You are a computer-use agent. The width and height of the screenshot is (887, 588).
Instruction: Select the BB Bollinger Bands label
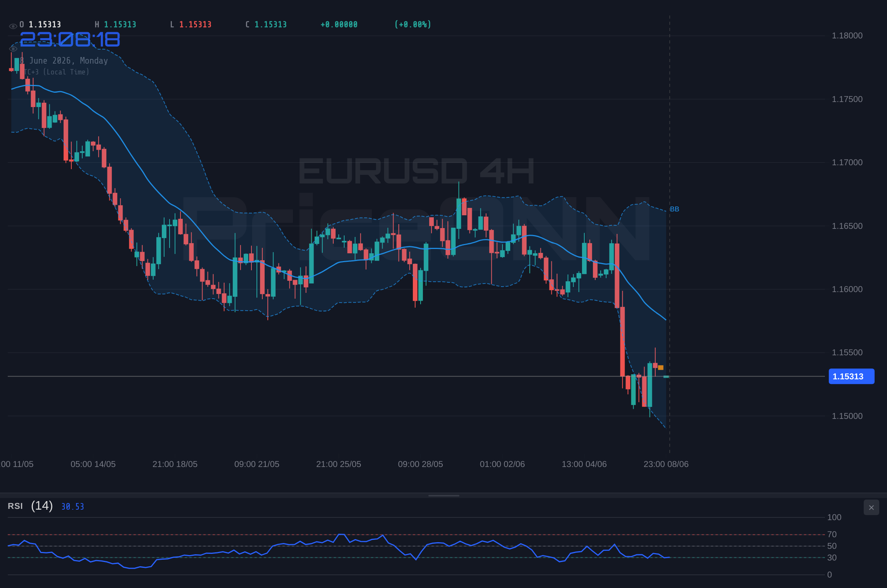(x=674, y=209)
